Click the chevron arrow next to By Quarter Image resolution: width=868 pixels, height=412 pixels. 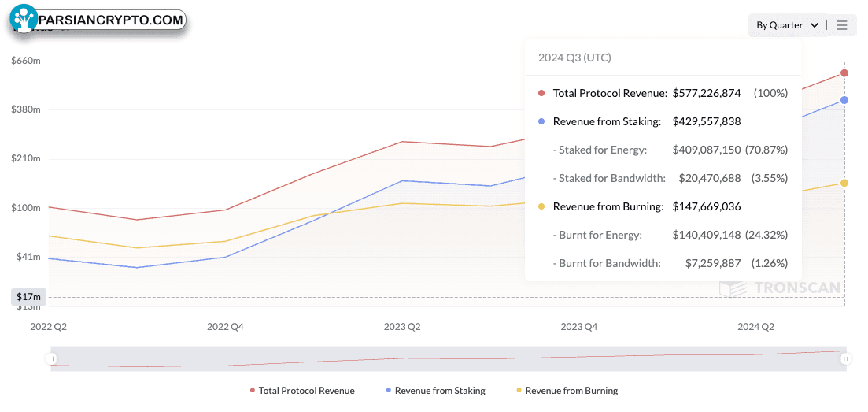pyautogui.click(x=814, y=25)
